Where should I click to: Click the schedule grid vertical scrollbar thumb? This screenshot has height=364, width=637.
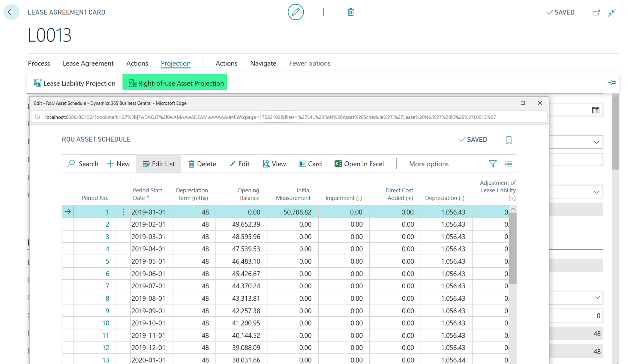click(513, 248)
